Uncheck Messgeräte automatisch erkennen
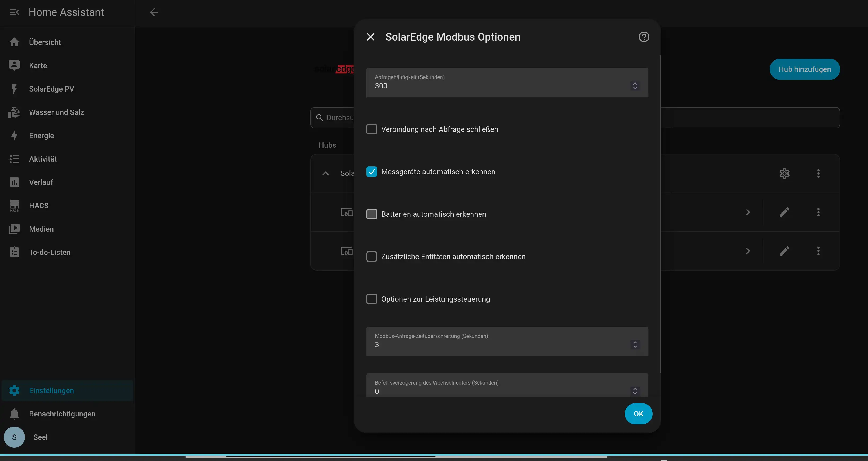Viewport: 868px width, 461px height. coord(371,172)
